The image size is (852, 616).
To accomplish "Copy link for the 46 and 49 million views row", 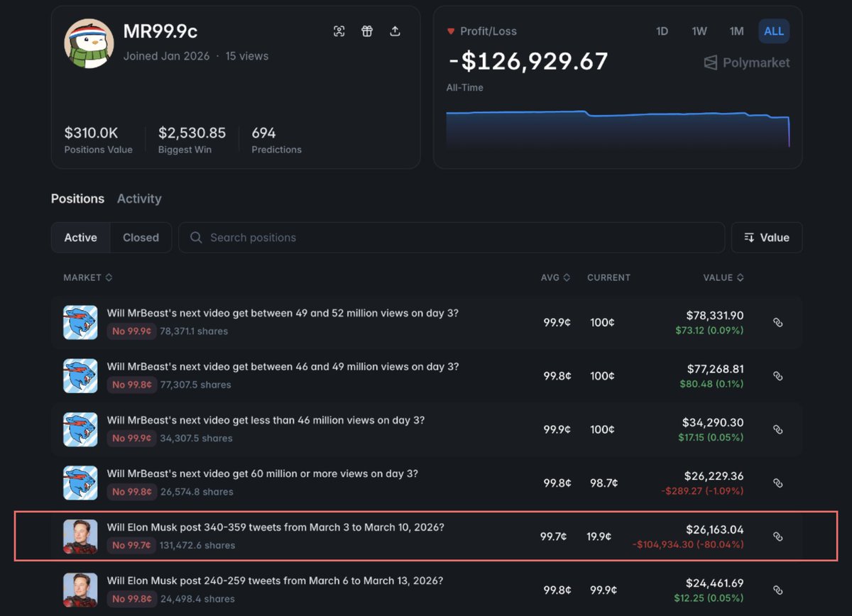I will tap(777, 376).
